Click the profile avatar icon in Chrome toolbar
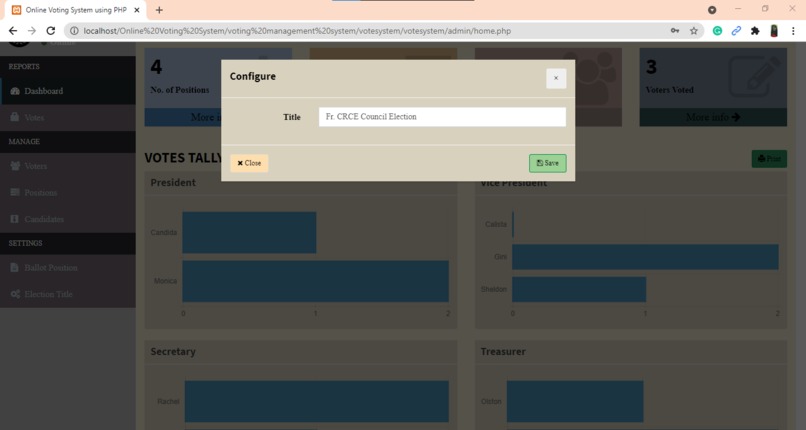This screenshot has height=430, width=806. pos(774,31)
